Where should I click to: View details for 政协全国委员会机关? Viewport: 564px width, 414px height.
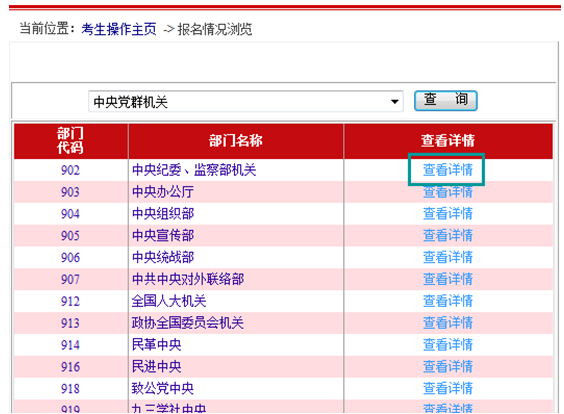[447, 323]
